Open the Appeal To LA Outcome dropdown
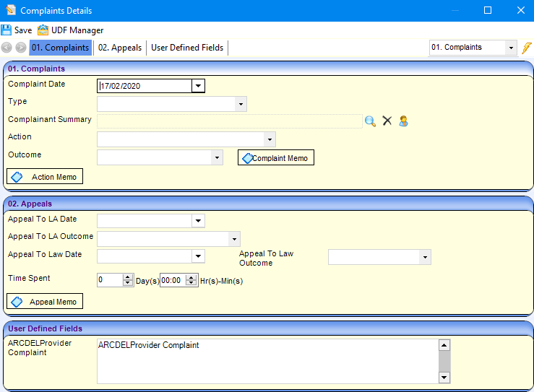Viewport: 534px width, 392px height. click(233, 238)
